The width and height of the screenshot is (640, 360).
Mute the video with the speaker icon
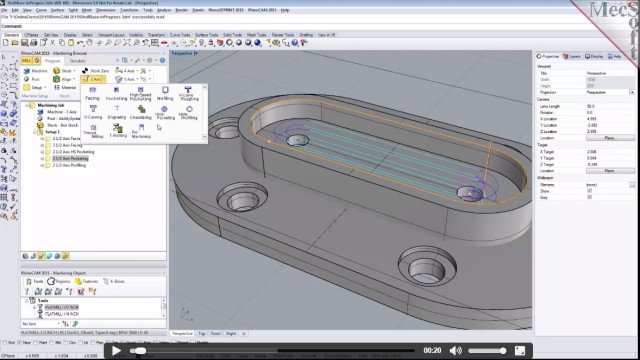(x=456, y=351)
